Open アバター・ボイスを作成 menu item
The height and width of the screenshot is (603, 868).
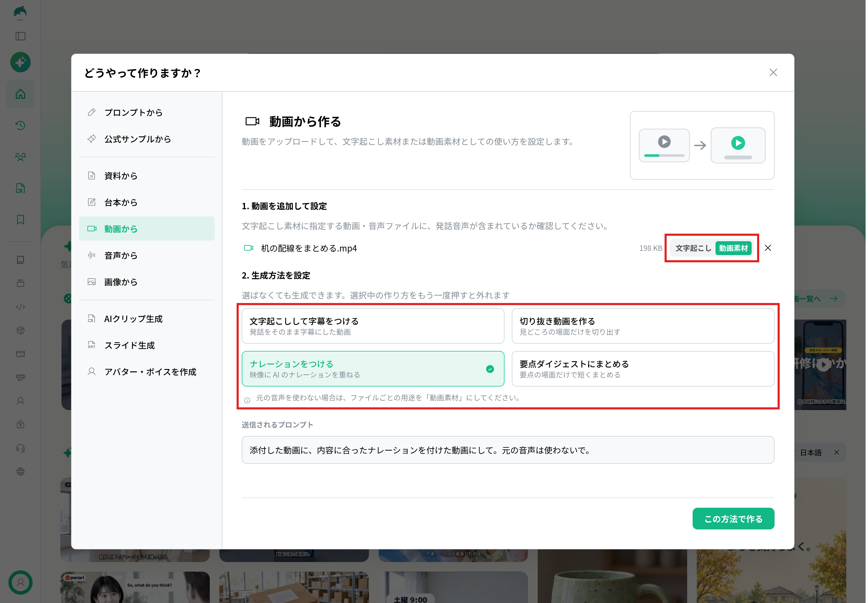pos(146,372)
